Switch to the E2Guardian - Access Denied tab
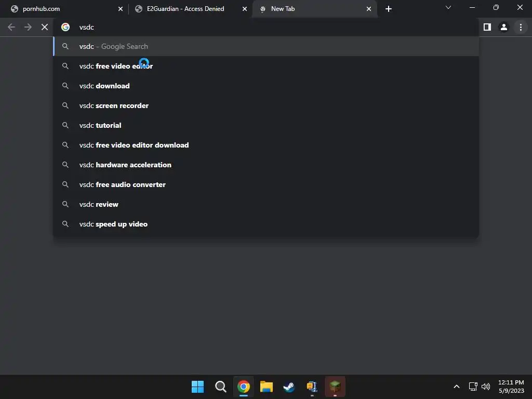The height and width of the screenshot is (399, 532). 190,9
